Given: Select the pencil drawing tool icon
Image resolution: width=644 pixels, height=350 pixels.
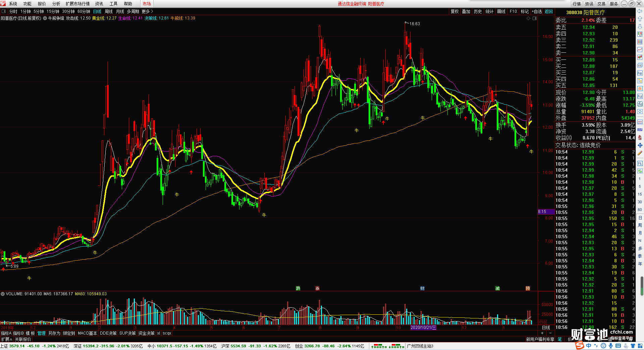Looking at the screenshot, I should [x=640, y=153].
